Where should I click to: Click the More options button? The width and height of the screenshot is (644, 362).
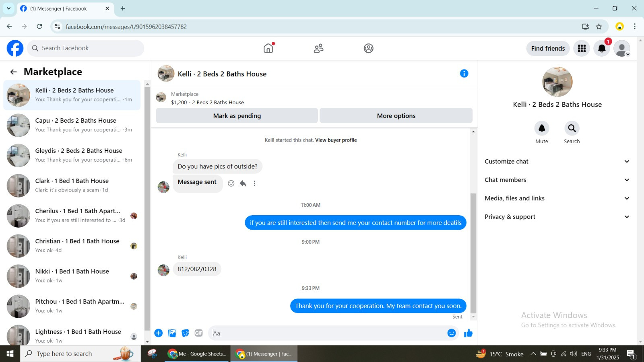(396, 116)
